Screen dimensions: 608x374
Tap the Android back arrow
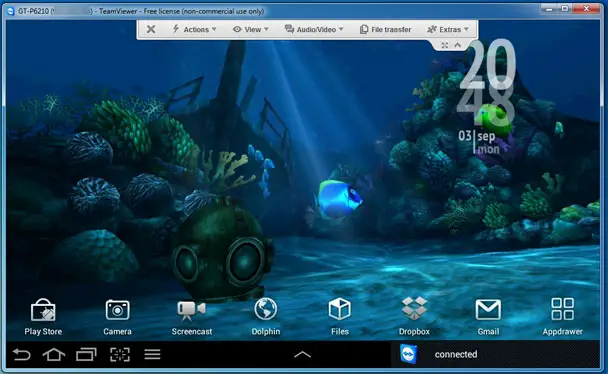coord(21,354)
